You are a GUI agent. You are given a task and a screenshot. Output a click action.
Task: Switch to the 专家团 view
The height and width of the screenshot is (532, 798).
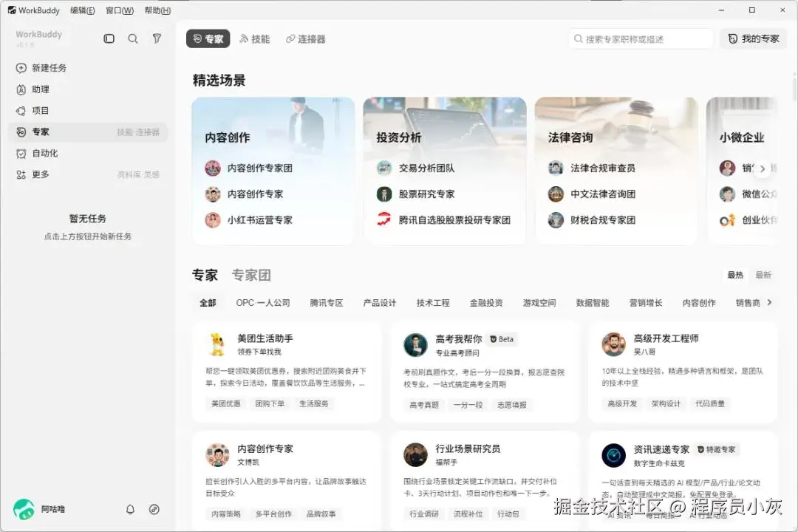click(x=251, y=275)
